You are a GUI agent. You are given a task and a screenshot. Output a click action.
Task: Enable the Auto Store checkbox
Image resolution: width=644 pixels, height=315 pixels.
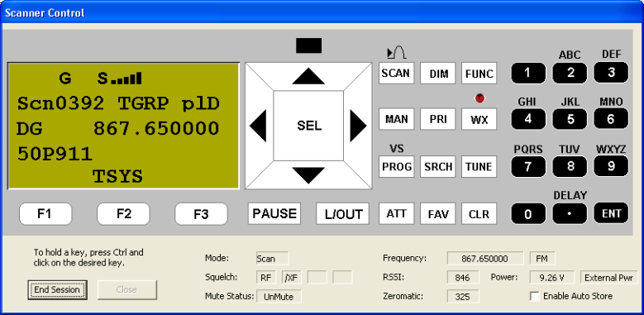coord(534,296)
